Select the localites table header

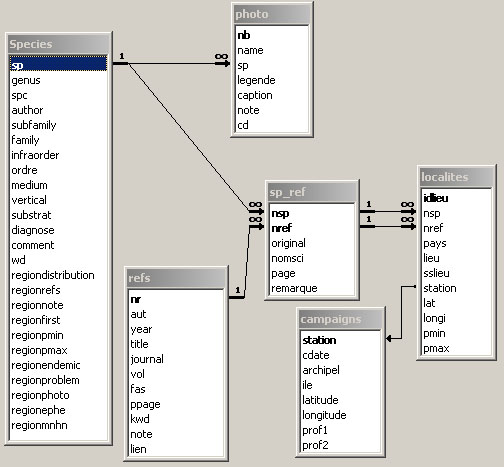point(456,177)
